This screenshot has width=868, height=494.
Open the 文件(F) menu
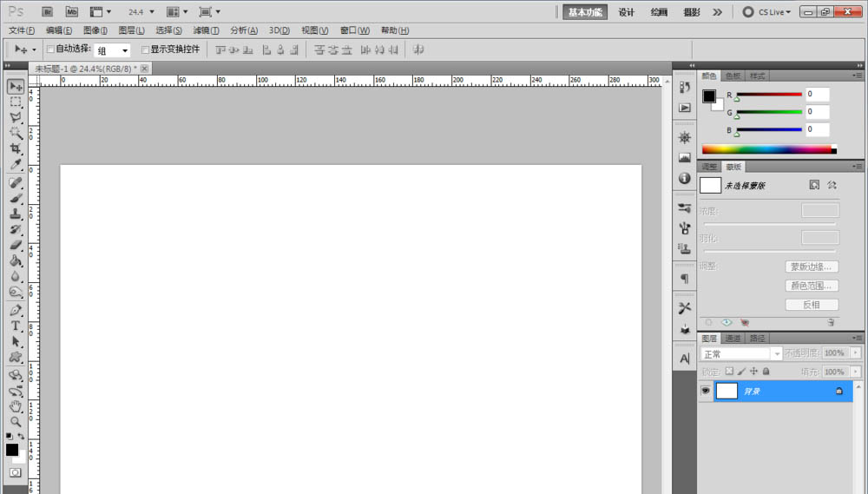coord(22,30)
